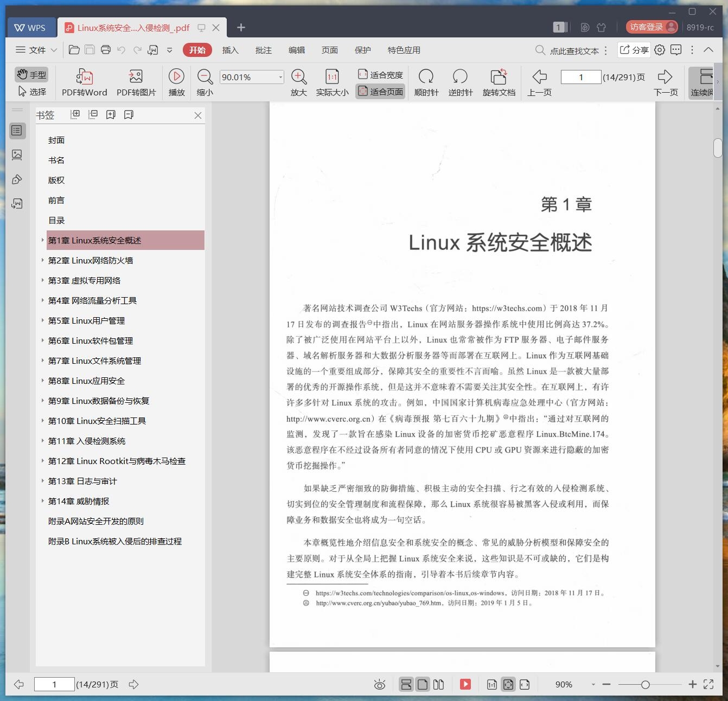Toggle the 手型 hand tool
The height and width of the screenshot is (701, 728).
31,74
